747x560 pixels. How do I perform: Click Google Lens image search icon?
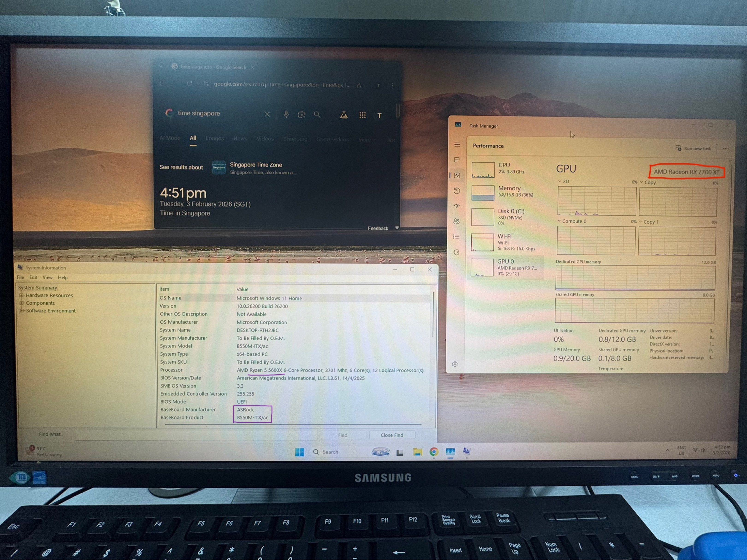tap(302, 115)
